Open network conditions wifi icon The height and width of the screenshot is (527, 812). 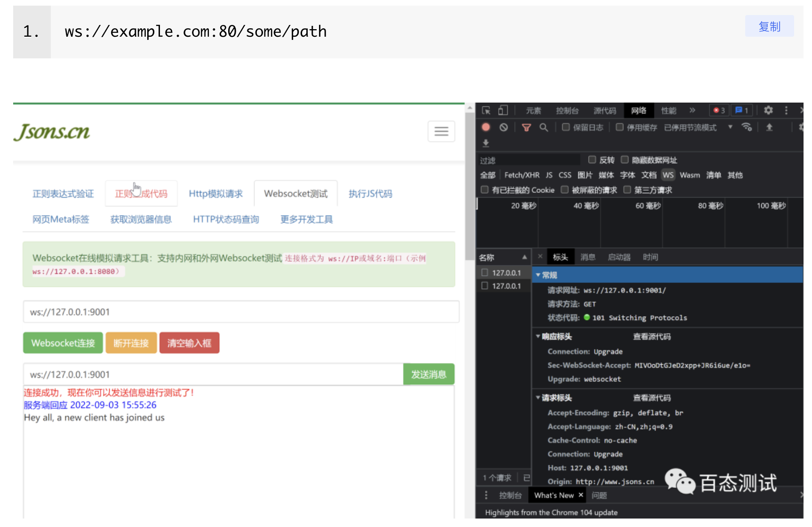point(747,127)
